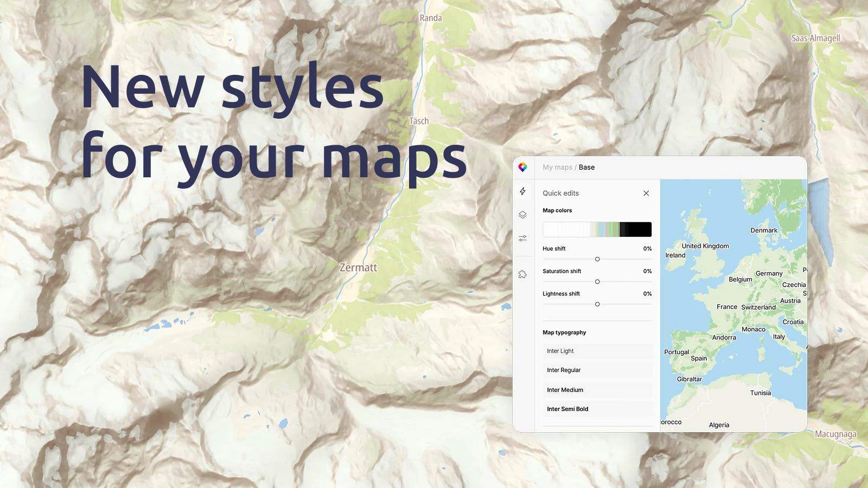Open Quick edits lightning icon
The width and height of the screenshot is (868, 488).
[x=522, y=191]
